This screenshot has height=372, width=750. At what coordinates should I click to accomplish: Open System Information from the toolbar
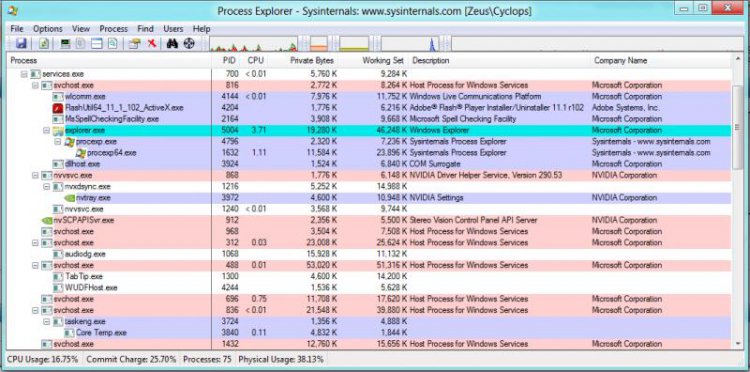(x=66, y=44)
